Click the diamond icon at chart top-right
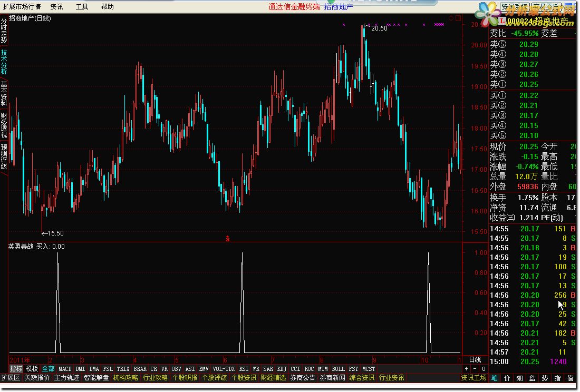The width and height of the screenshot is (580, 392). point(451,18)
